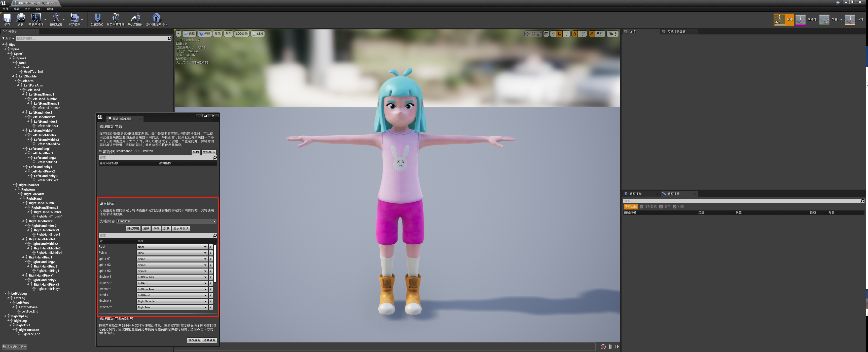Image resolution: width=868 pixels, height=352 pixels.
Task: Click the Anim Notifies (动画通知) toolbar icon
Action: (x=97, y=18)
